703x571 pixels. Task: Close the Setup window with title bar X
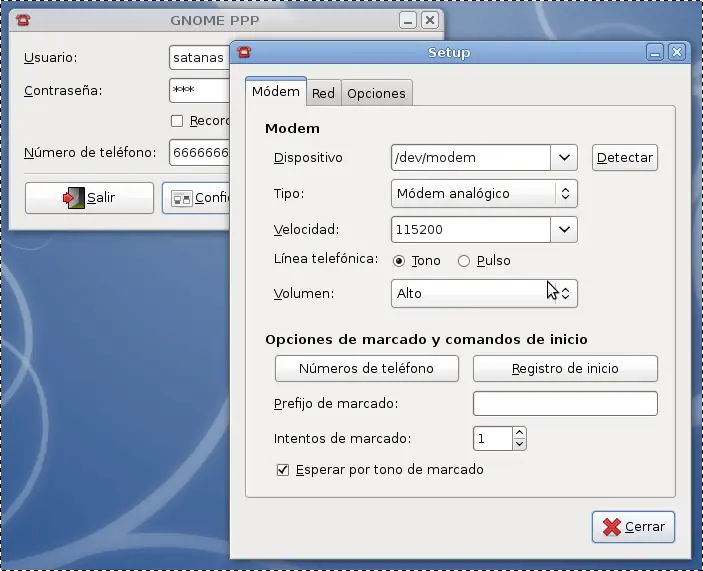pos(677,52)
